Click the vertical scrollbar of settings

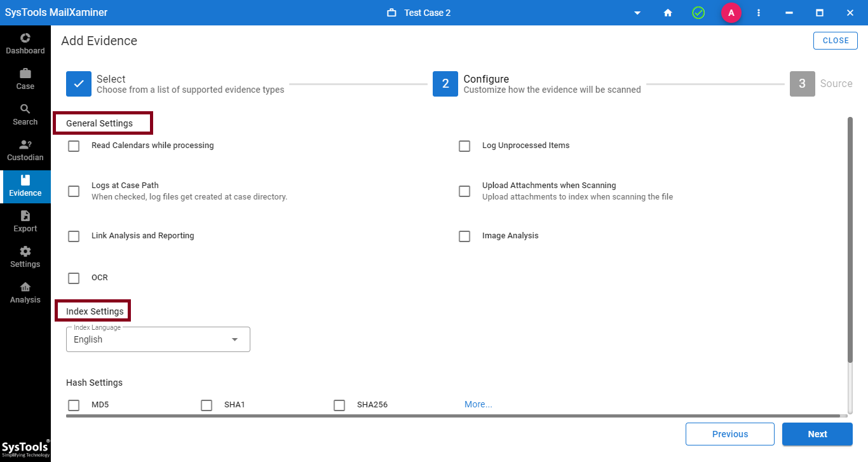pos(850,240)
